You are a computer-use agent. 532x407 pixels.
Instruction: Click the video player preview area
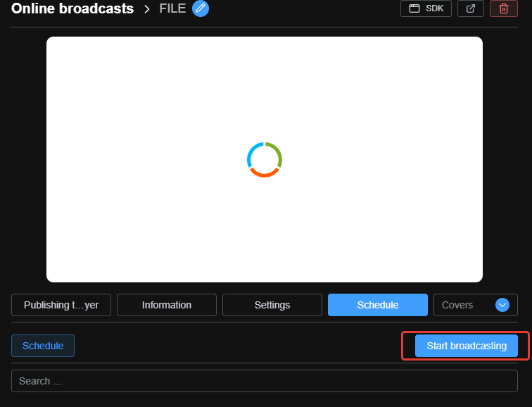265,159
